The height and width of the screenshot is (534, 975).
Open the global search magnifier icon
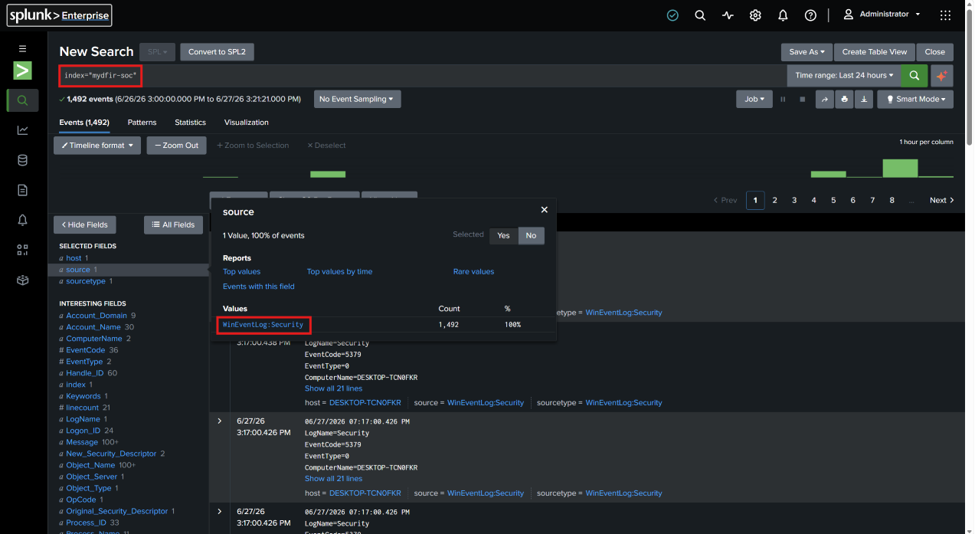pyautogui.click(x=700, y=16)
